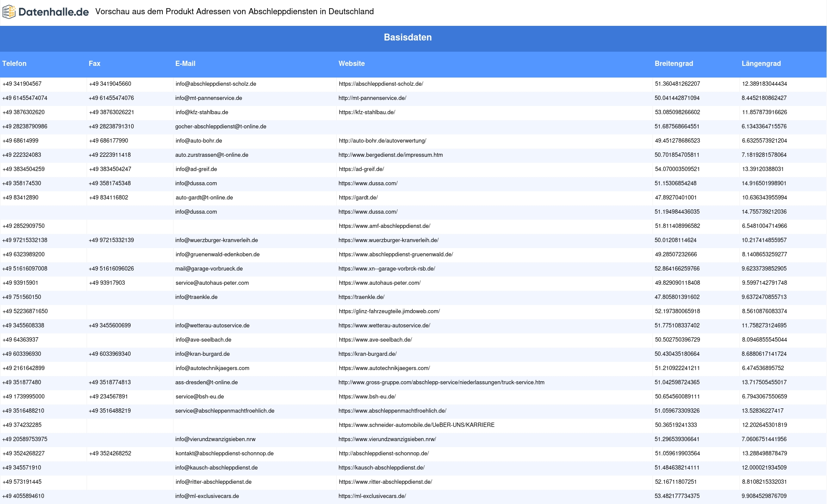Click fax number +49 2223911418
Viewport: 827px width, 504px height.
[110, 155]
